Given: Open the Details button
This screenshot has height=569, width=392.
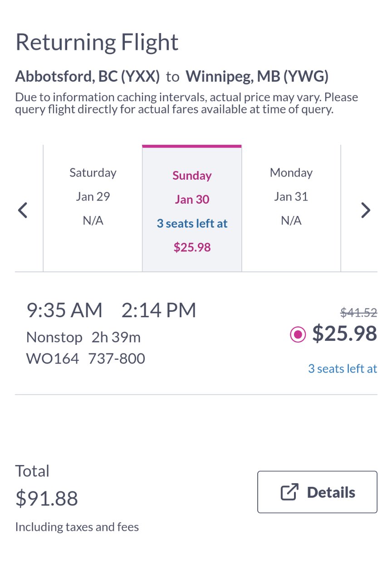Looking at the screenshot, I should [317, 492].
